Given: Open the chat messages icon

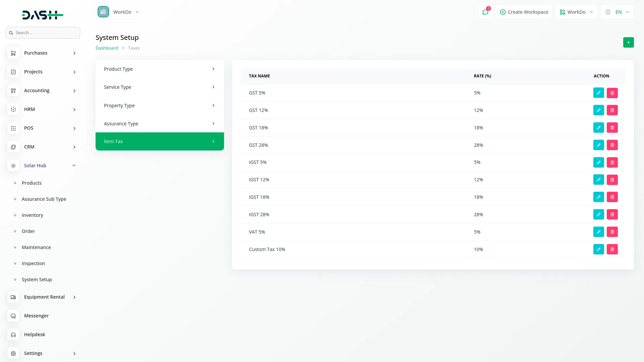Looking at the screenshot, I should coord(485,12).
